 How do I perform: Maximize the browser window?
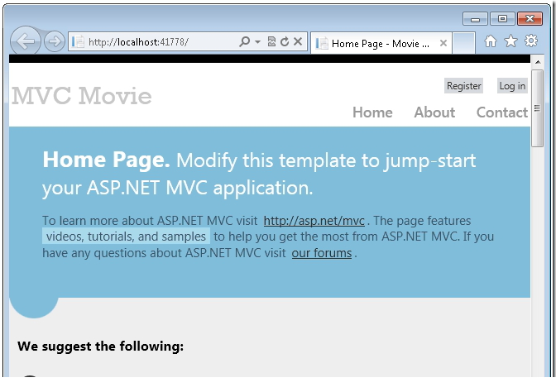tap(502, 19)
